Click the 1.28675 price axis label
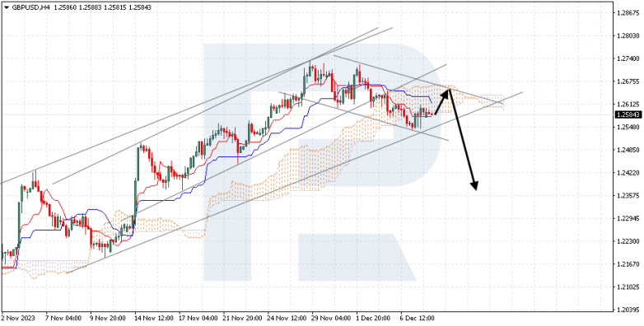Viewport: 644px width, 326px height. (x=628, y=13)
